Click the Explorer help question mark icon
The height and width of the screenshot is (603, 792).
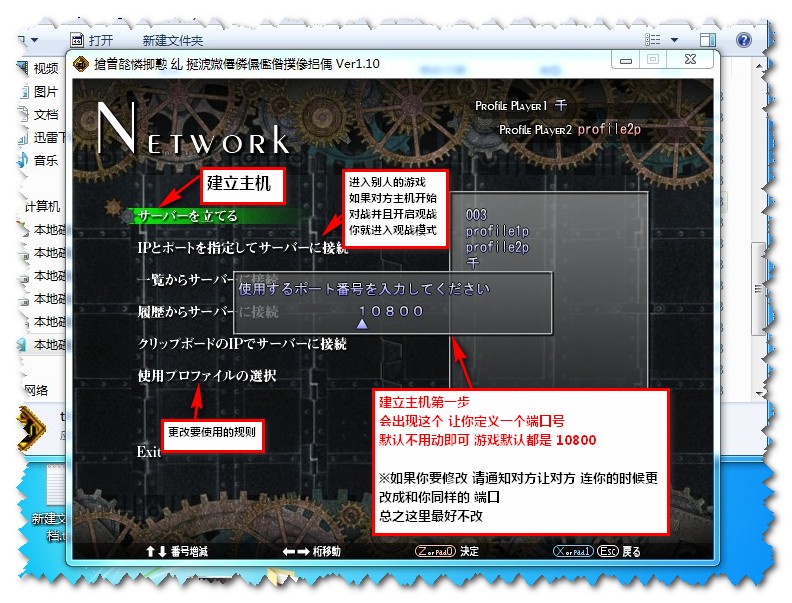(x=743, y=40)
